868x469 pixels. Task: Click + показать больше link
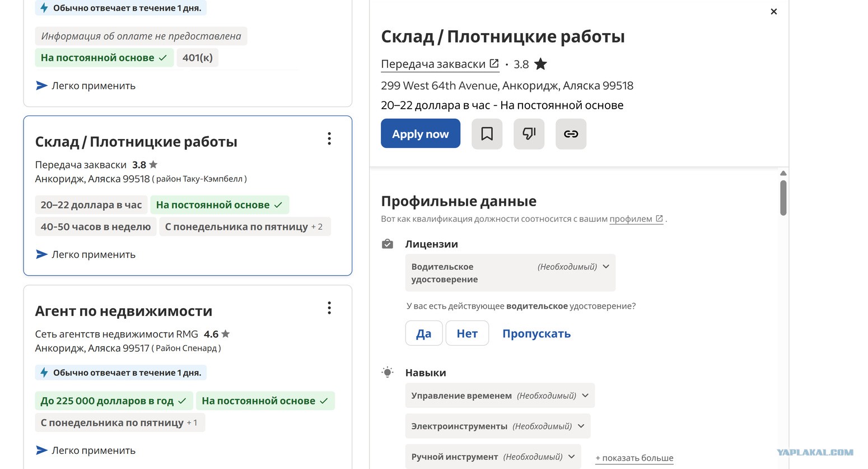coord(634,458)
